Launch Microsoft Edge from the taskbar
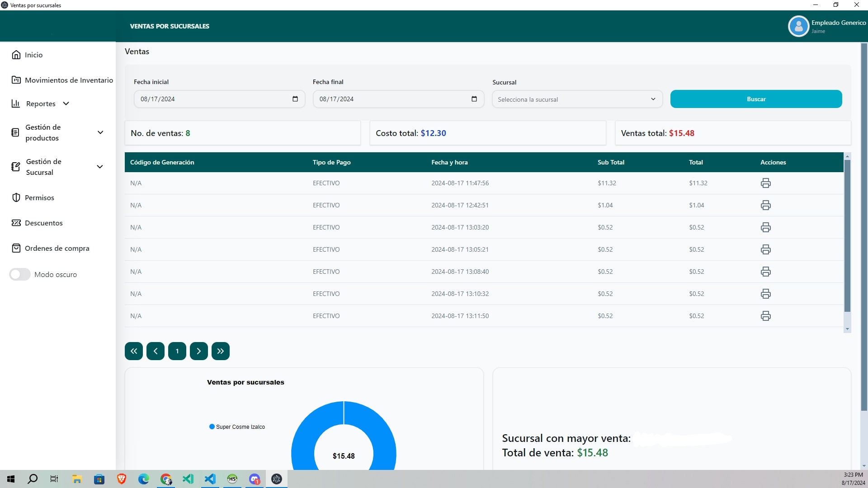 click(x=144, y=479)
